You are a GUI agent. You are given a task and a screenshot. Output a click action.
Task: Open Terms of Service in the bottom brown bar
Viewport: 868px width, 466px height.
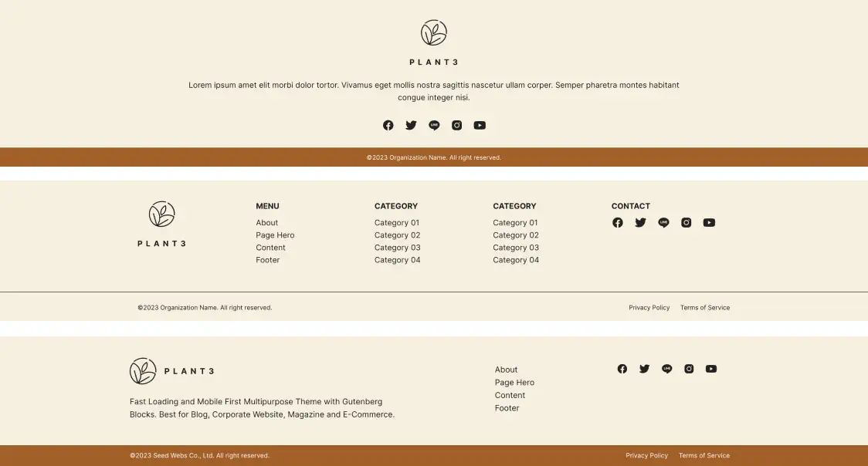pos(704,456)
